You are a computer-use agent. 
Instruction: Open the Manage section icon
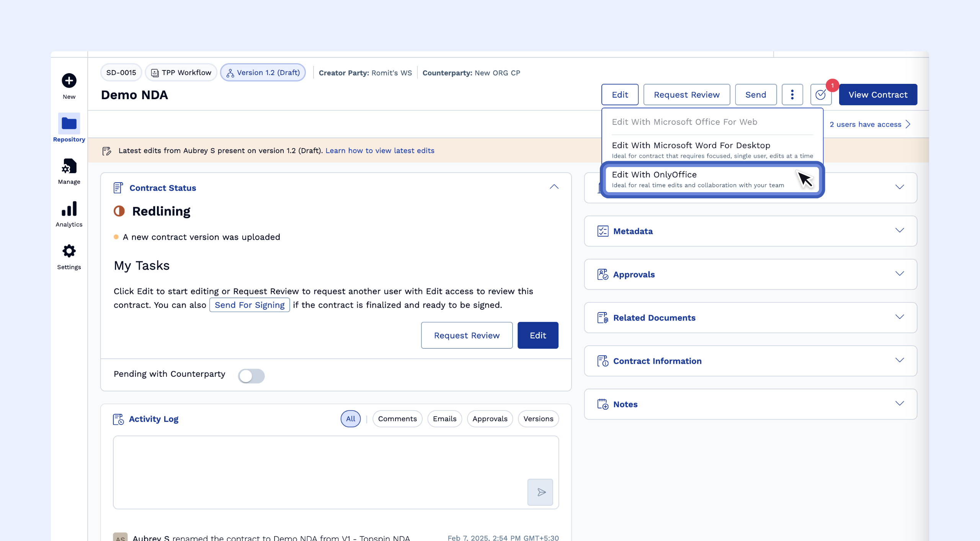point(69,166)
